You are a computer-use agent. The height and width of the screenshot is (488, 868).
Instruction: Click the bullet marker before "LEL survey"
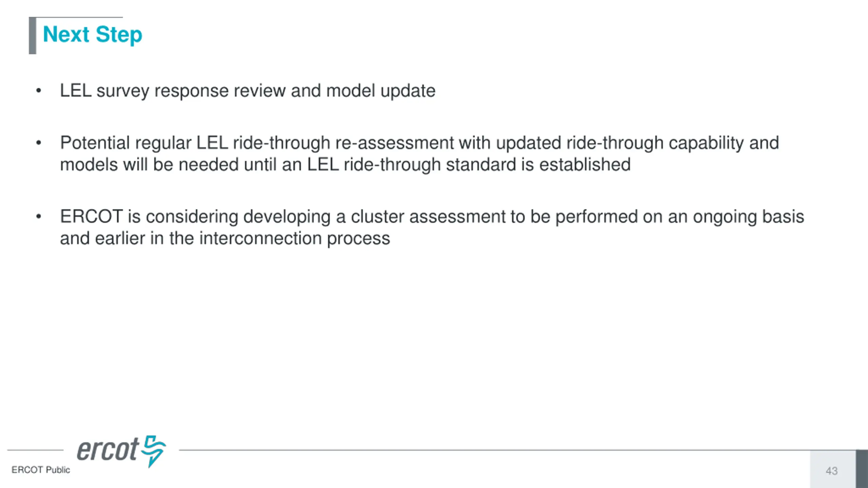point(39,91)
